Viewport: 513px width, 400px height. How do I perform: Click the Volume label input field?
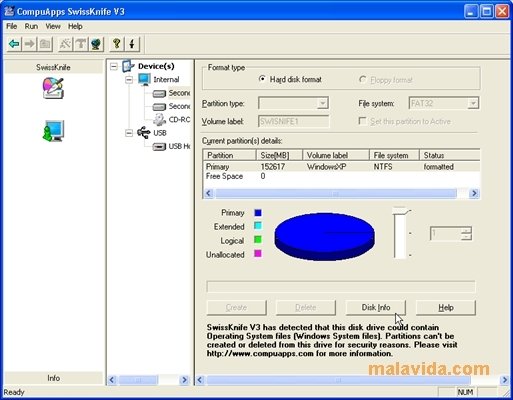[293, 121]
